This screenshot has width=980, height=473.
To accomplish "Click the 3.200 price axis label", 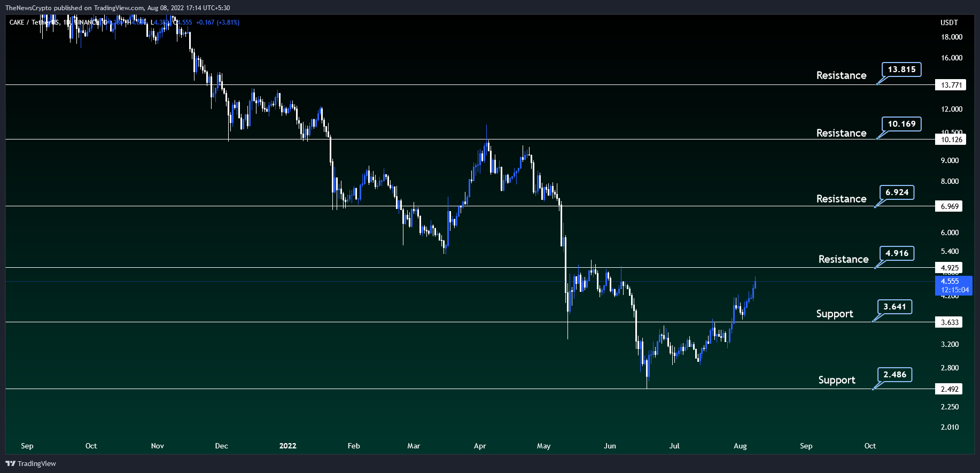I will [x=950, y=344].
